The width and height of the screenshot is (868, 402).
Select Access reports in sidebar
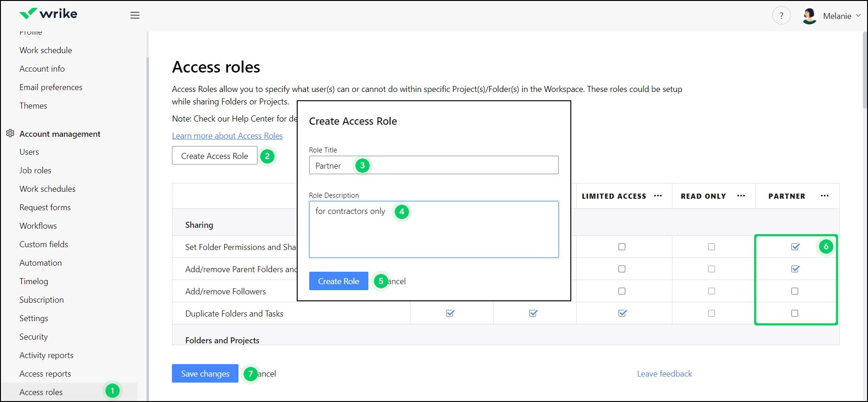tap(45, 374)
